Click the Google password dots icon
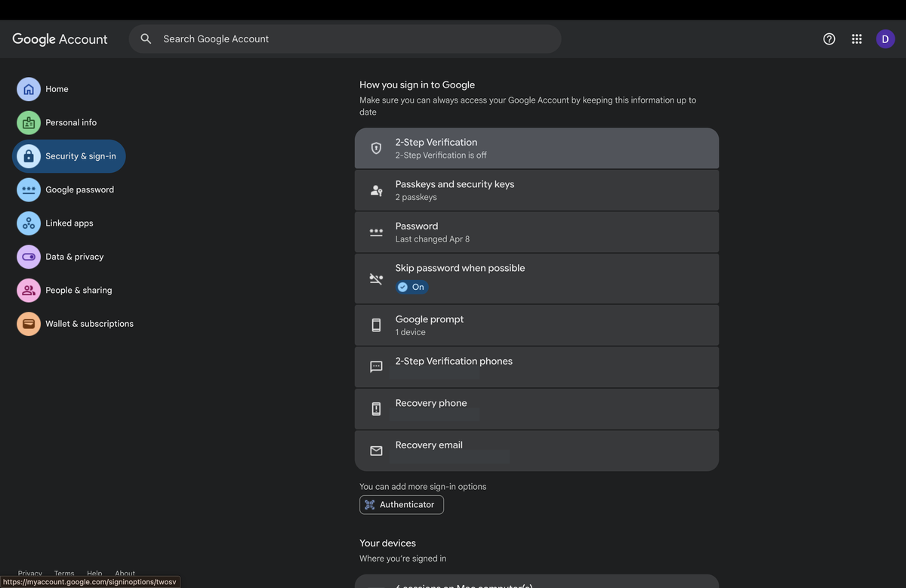Screen dimensions: 906x588 [x=29, y=189]
